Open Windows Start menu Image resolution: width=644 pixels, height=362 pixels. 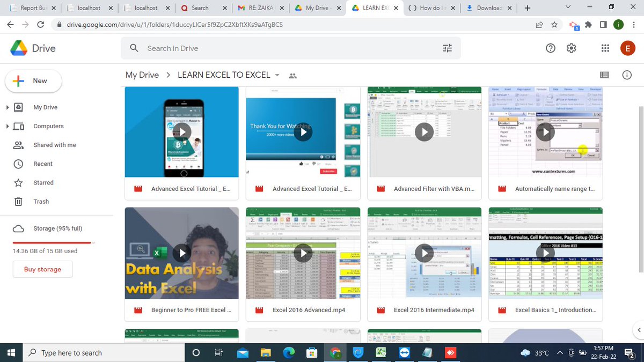(11, 352)
